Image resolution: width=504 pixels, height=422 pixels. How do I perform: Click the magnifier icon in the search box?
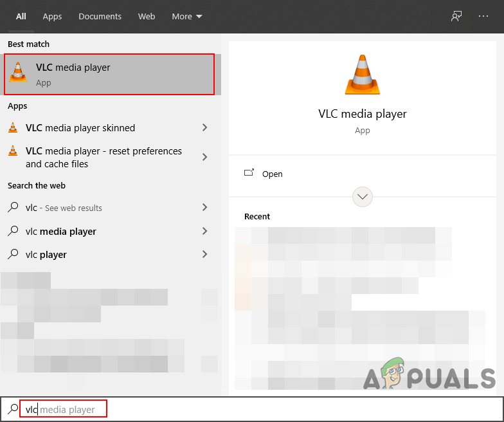(x=13, y=409)
